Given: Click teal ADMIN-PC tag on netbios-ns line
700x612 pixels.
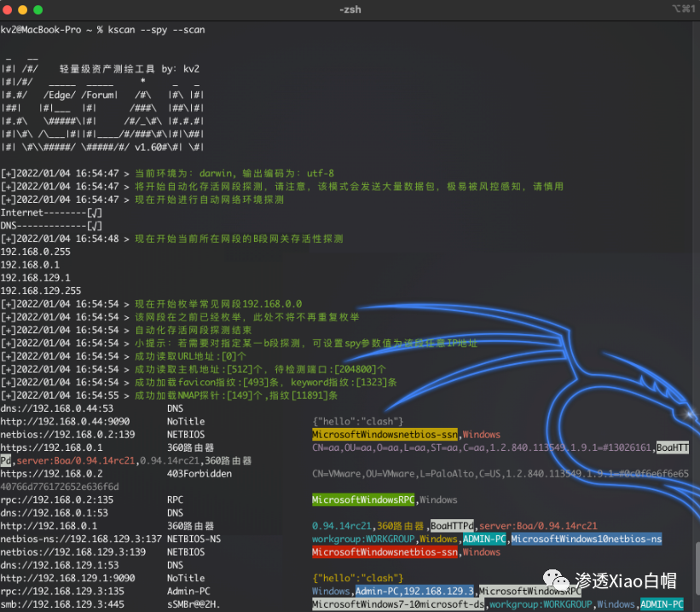Looking at the screenshot, I should point(484,540).
